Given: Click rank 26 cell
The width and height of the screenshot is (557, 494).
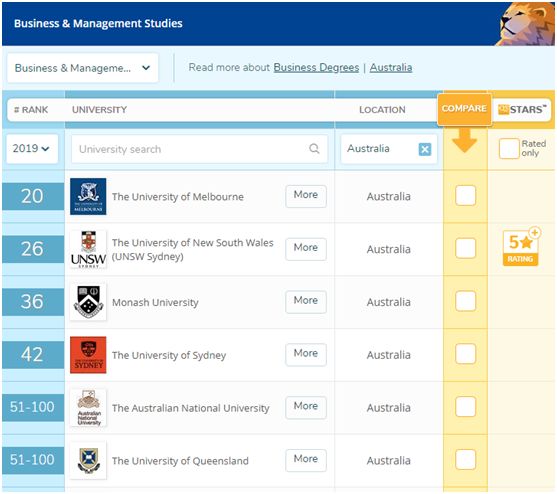Looking at the screenshot, I should (33, 249).
